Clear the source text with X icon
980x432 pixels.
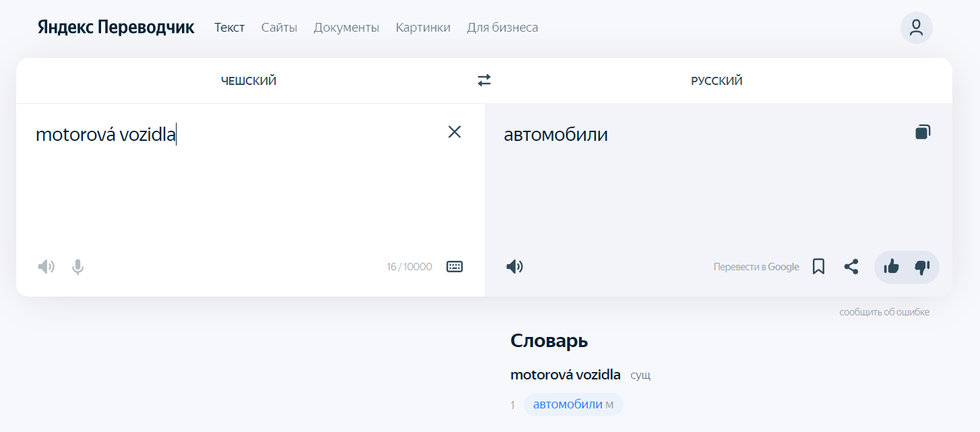tap(454, 132)
